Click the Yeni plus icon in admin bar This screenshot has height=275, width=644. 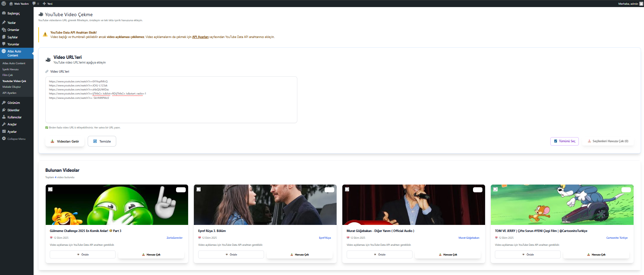[44, 4]
